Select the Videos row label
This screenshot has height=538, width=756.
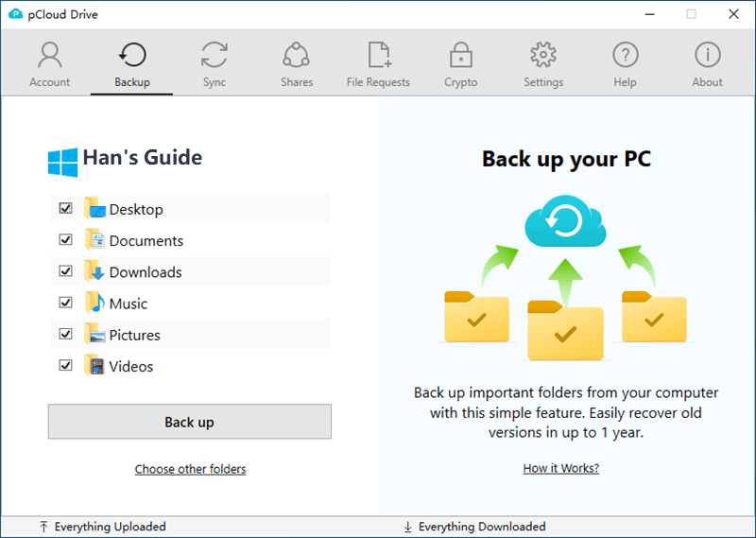(x=131, y=366)
